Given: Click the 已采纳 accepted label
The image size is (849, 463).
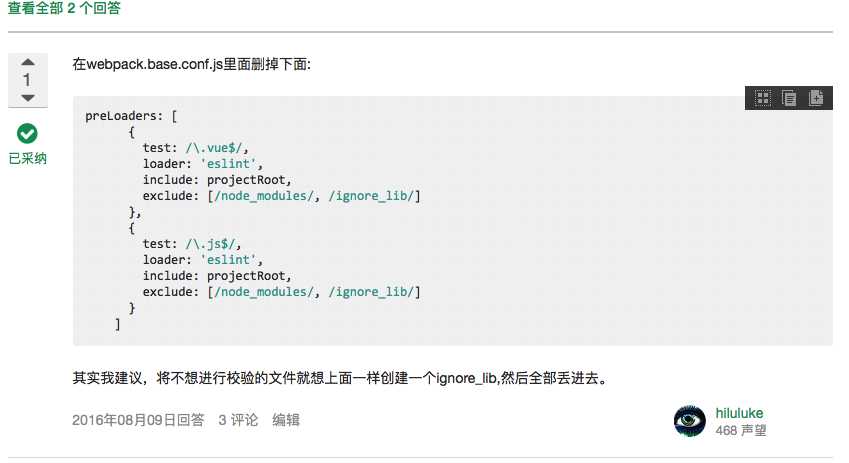Looking at the screenshot, I should (27, 158).
